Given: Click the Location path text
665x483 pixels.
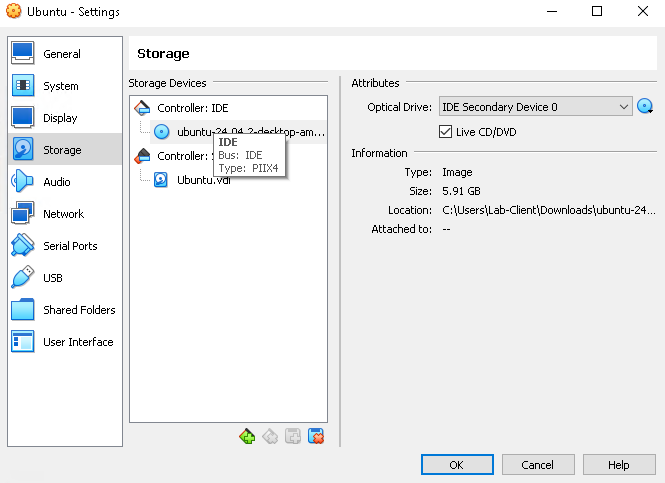Looking at the screenshot, I should point(548,210).
